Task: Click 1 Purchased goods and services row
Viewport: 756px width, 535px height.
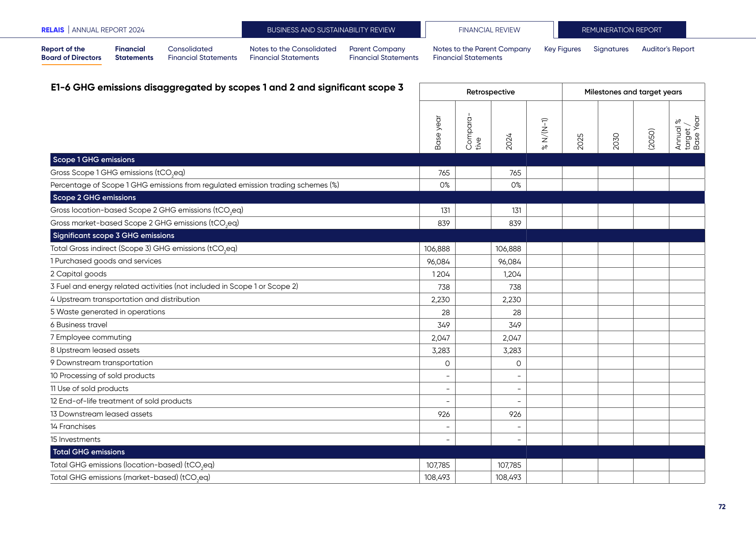Action: click(106, 261)
